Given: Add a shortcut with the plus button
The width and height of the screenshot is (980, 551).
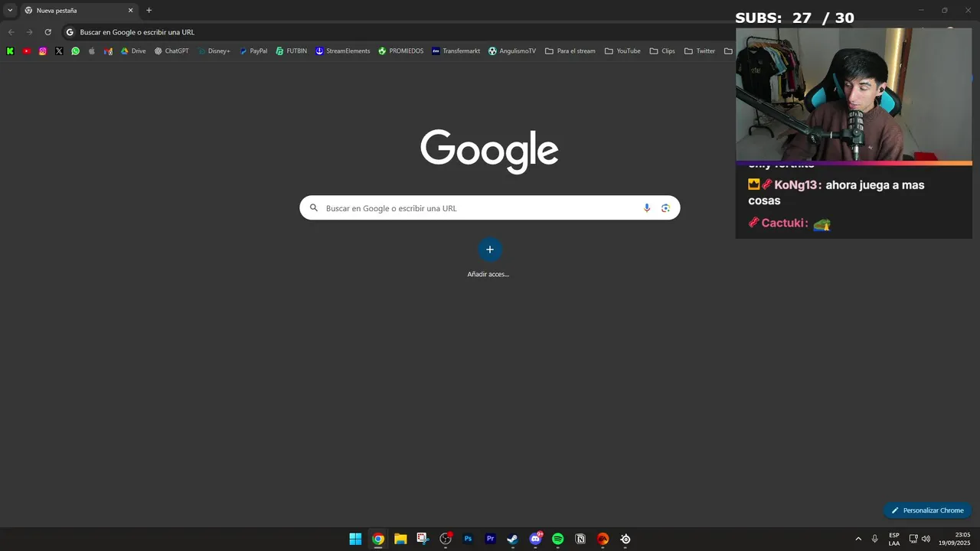Looking at the screenshot, I should pyautogui.click(x=490, y=249).
